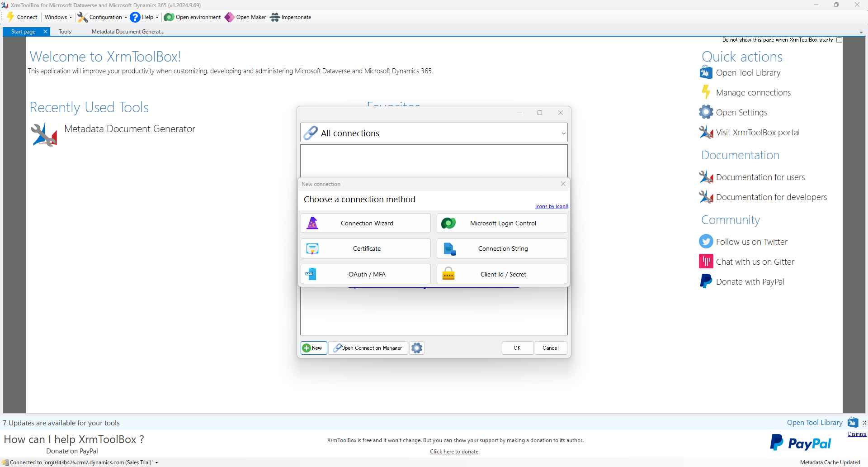This screenshot has width=868, height=467.
Task: Click Open Tool Library link in updates bar
Action: click(x=815, y=423)
